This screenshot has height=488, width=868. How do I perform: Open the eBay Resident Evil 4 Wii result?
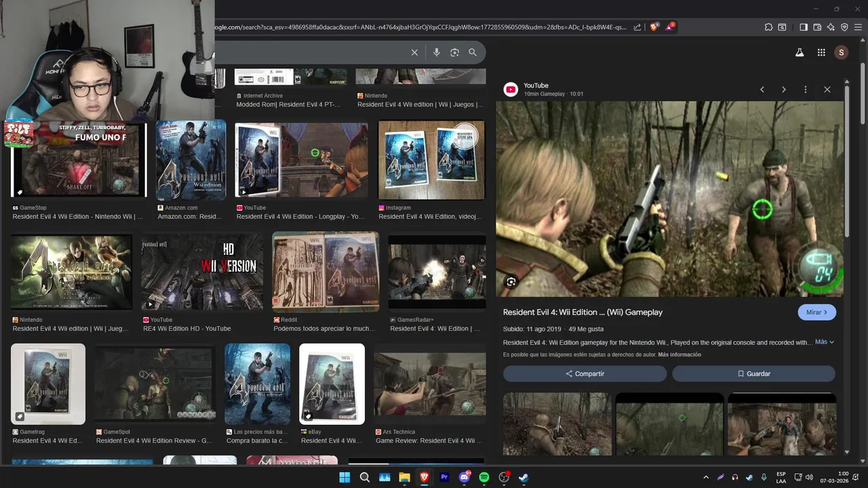(332, 384)
